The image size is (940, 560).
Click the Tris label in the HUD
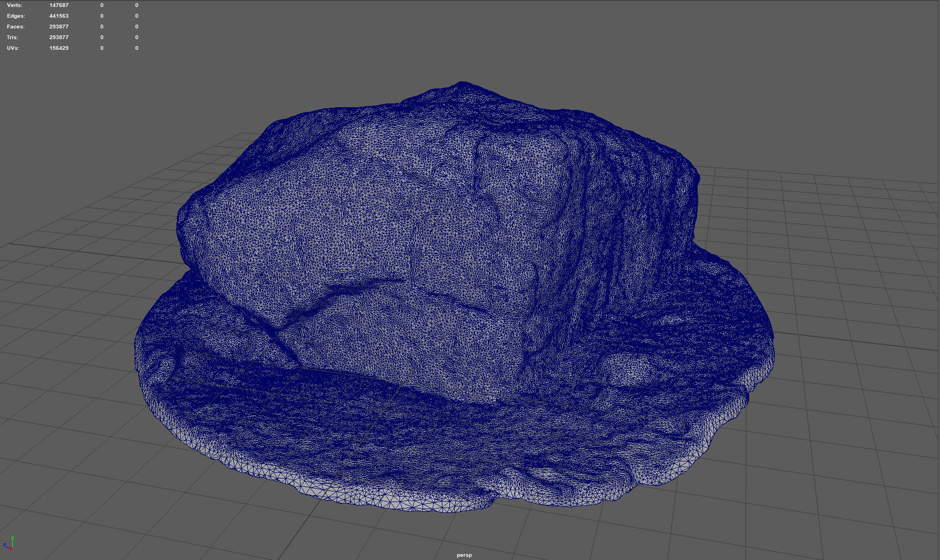[x=12, y=38]
